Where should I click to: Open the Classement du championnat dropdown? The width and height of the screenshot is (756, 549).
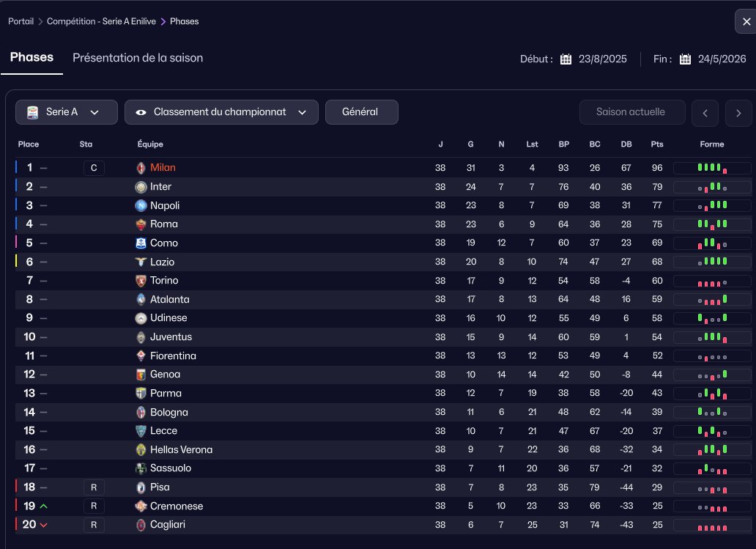(221, 112)
